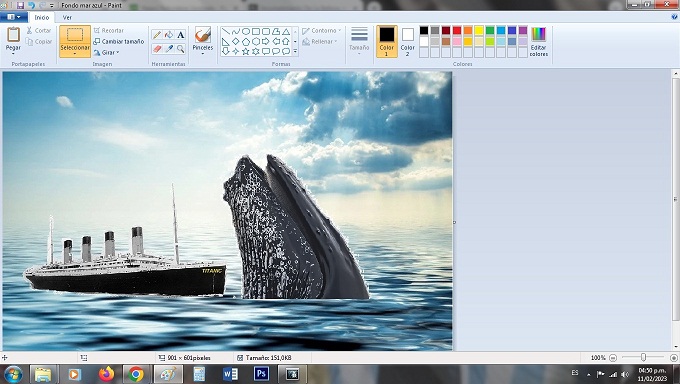Choose the pink color swatch
The height and width of the screenshot is (384, 680).
[x=457, y=41]
